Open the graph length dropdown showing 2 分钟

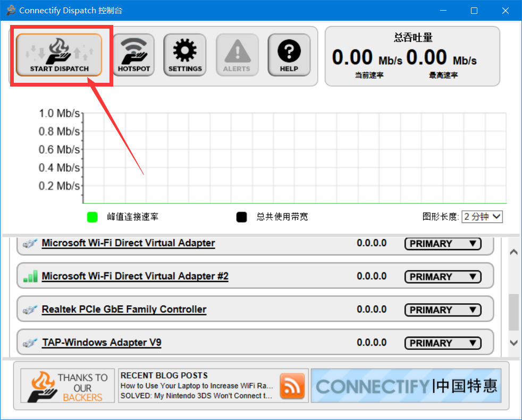482,217
